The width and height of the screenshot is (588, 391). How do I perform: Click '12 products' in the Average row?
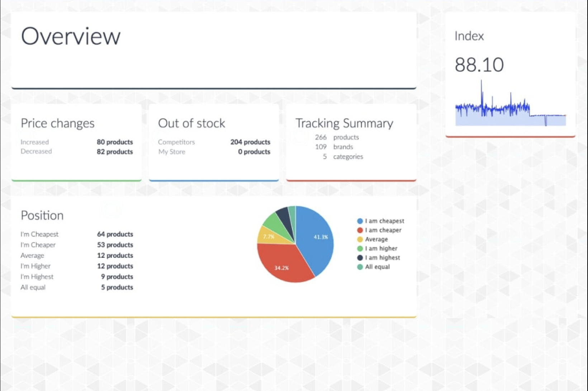(115, 255)
